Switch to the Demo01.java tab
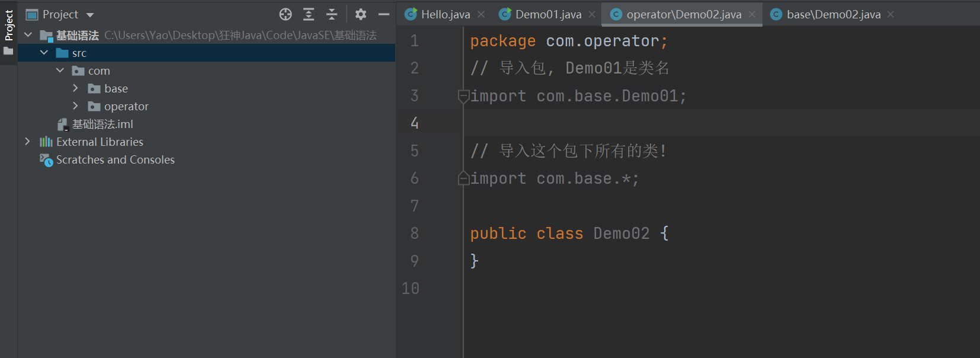The height and width of the screenshot is (358, 980). point(548,14)
